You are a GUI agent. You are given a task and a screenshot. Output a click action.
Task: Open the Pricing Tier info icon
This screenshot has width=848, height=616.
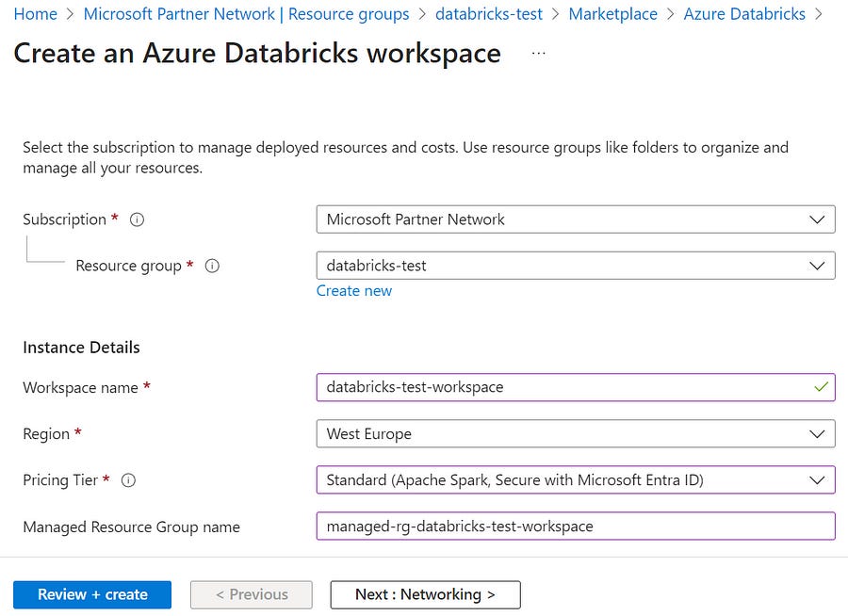128,480
